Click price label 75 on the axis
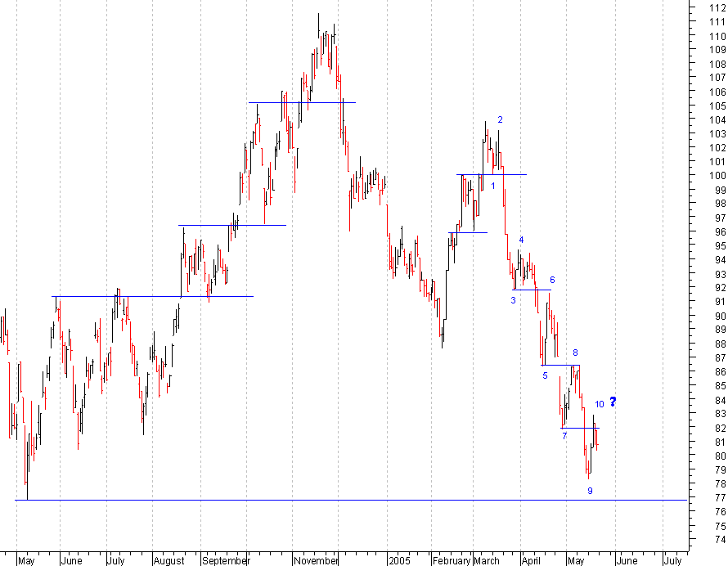Image resolution: width=728 pixels, height=566 pixels. point(720,526)
